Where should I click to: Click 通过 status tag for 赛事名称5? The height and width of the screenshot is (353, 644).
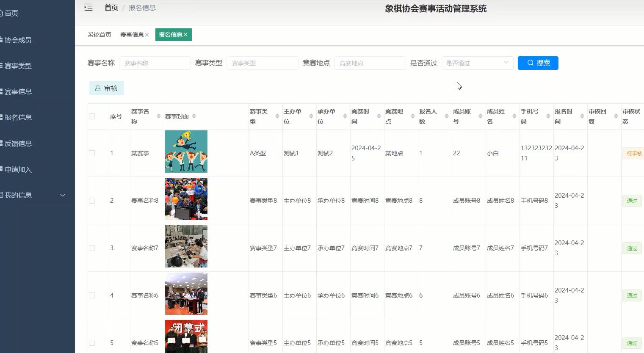point(632,343)
